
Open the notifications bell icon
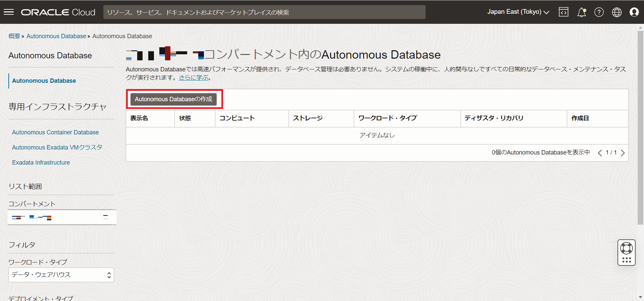[581, 12]
